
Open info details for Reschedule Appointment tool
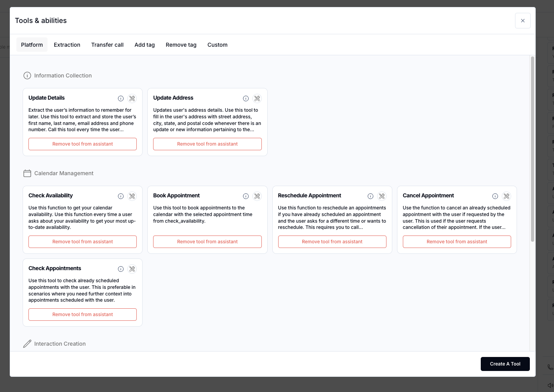[x=371, y=196]
